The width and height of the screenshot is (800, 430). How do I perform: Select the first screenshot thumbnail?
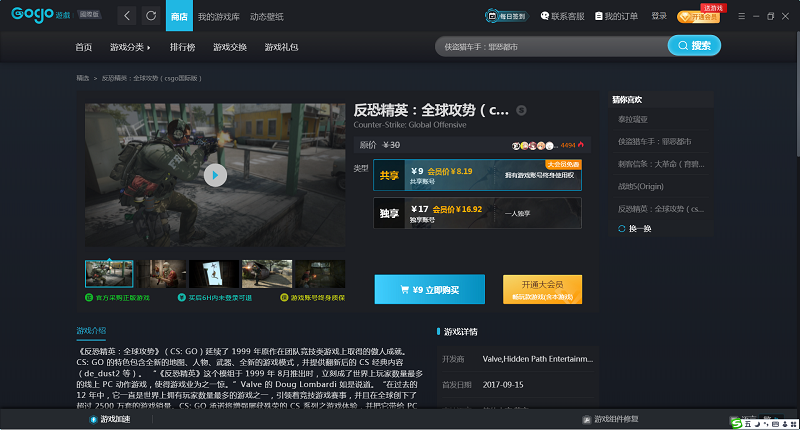109,274
